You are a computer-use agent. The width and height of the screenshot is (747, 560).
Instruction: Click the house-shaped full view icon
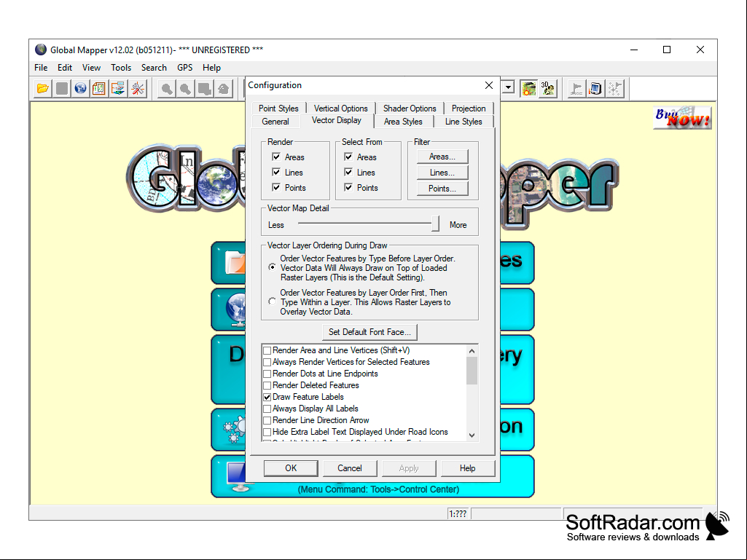(224, 89)
